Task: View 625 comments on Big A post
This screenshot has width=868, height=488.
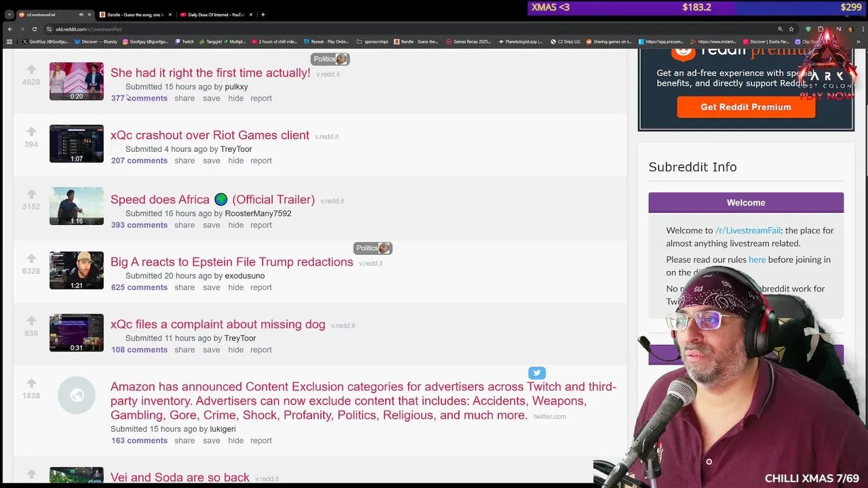Action: 139,287
